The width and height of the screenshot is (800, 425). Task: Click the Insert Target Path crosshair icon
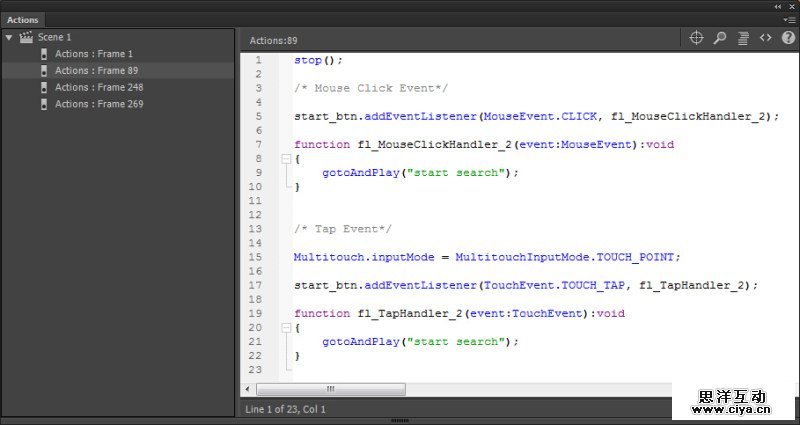coord(697,38)
